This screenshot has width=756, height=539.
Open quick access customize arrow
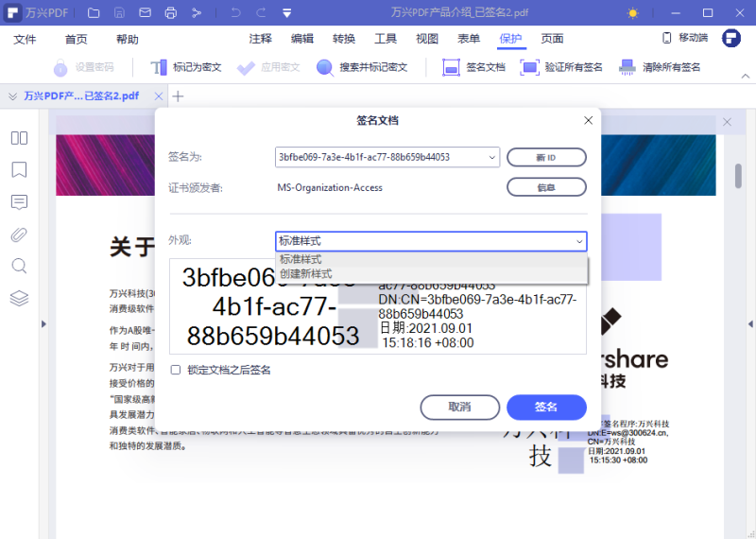coord(287,13)
